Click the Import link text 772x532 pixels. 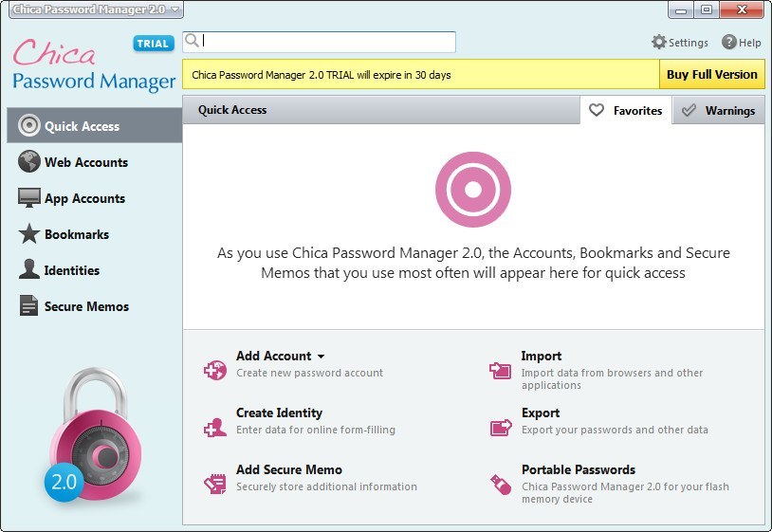tap(542, 356)
